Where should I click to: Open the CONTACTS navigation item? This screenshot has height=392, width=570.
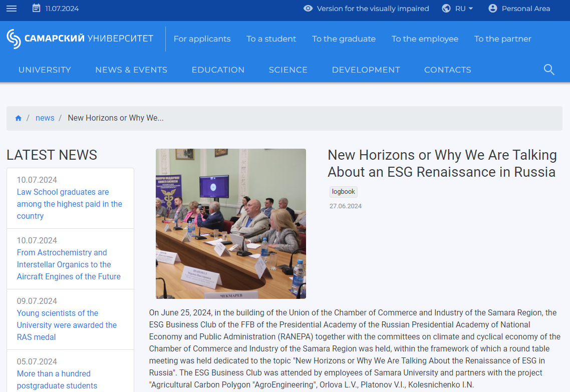pyautogui.click(x=447, y=70)
